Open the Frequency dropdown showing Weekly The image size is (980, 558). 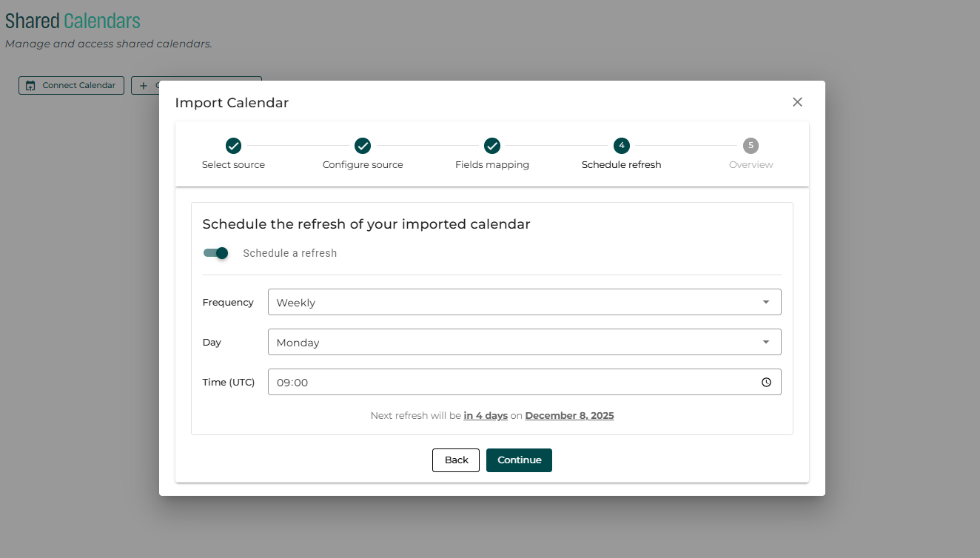click(524, 302)
